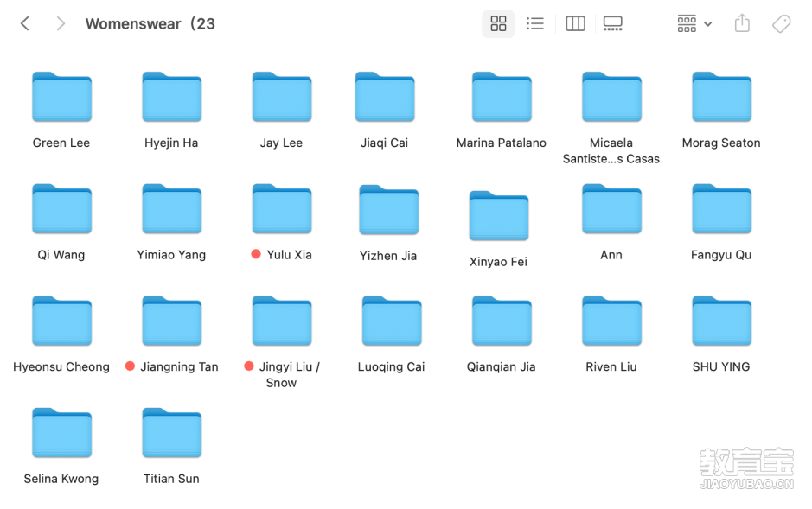The width and height of the screenshot is (812, 509).
Task: Switch to list view
Action: click(x=535, y=23)
